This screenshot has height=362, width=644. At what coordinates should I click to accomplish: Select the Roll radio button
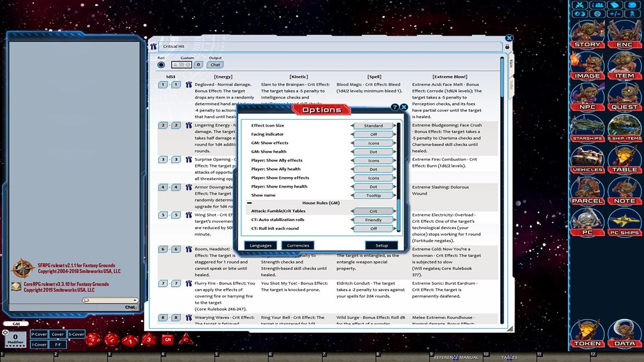coord(161,65)
